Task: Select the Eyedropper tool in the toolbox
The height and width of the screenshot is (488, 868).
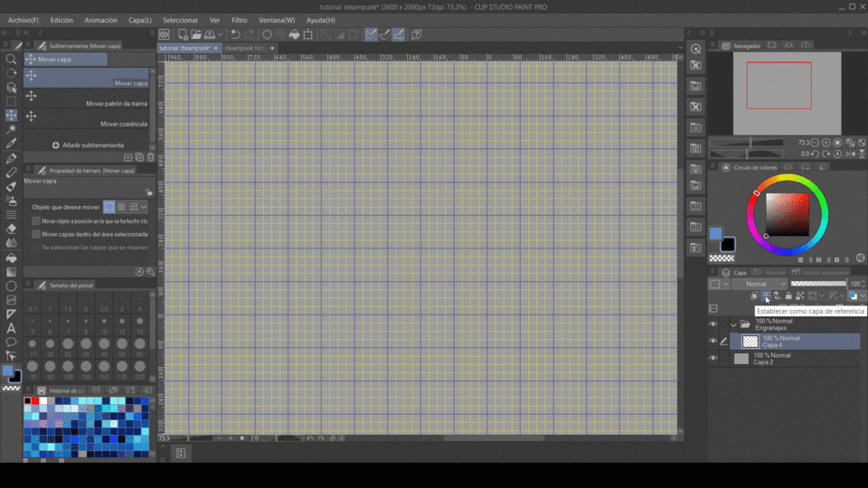Action: pyautogui.click(x=11, y=144)
